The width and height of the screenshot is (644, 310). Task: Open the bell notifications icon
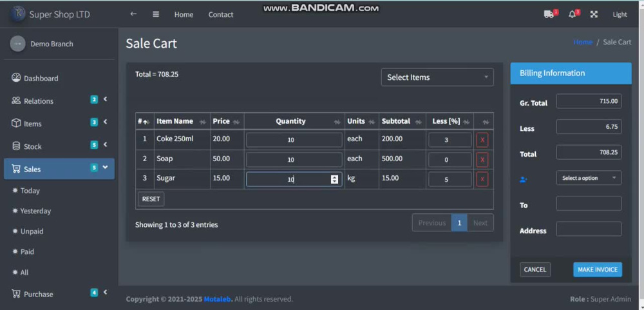click(572, 14)
